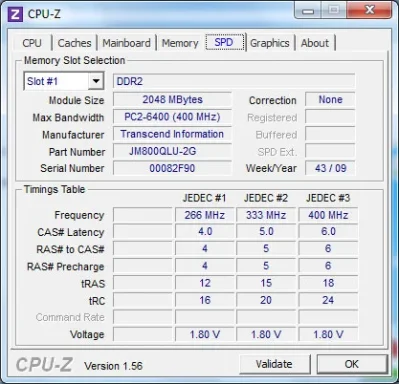Click tRAS value 18
Viewport: 399px width, 384px height.
(x=328, y=283)
